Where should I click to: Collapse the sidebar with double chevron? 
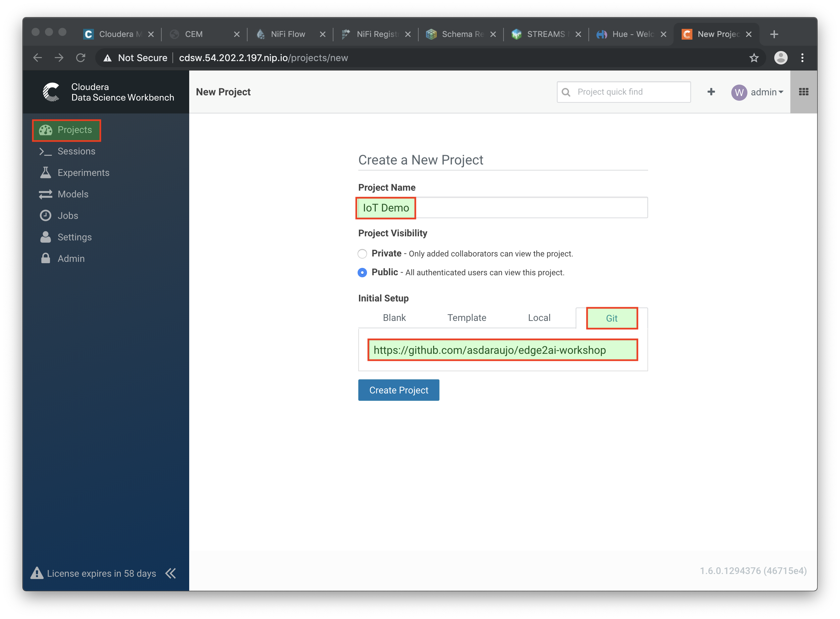point(171,573)
